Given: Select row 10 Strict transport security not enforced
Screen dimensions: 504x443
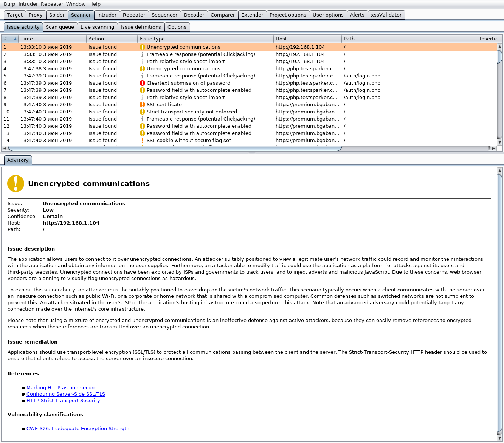Looking at the screenshot, I should 192,112.
